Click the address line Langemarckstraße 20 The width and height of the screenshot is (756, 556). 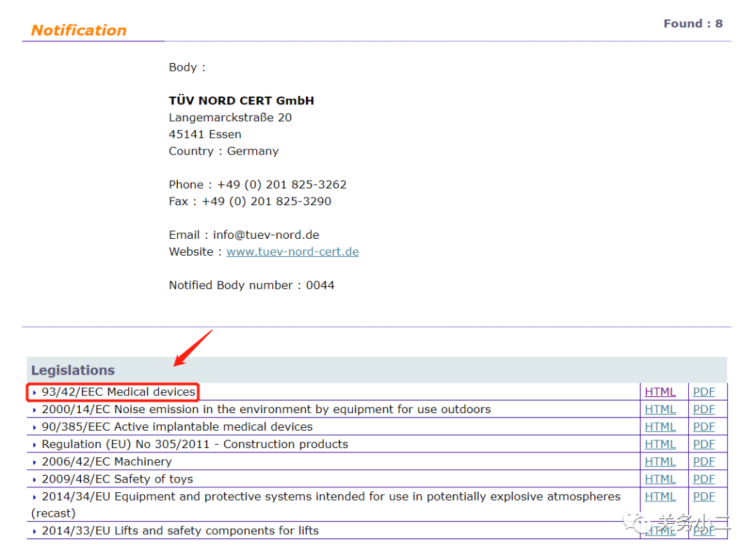coord(230,118)
